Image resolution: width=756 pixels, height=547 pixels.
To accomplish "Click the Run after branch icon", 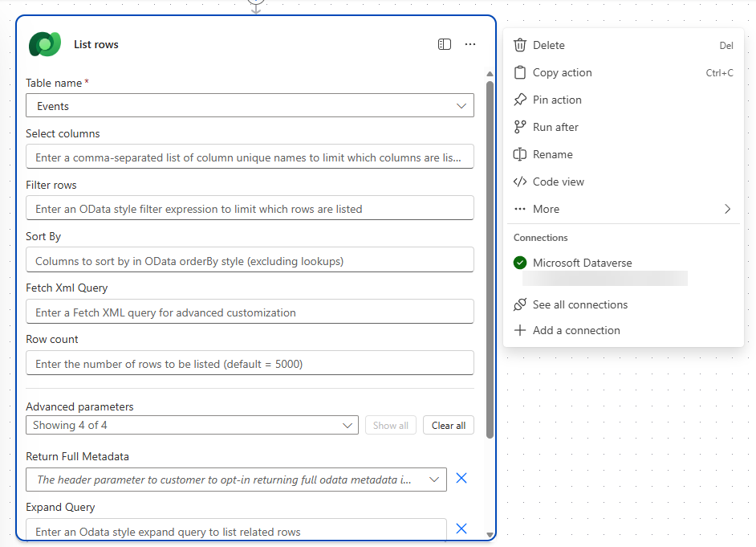I will [x=520, y=127].
